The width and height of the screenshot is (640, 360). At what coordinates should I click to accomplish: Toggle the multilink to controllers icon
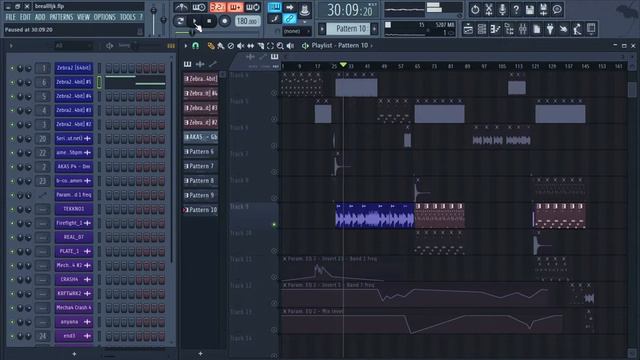pos(289,18)
